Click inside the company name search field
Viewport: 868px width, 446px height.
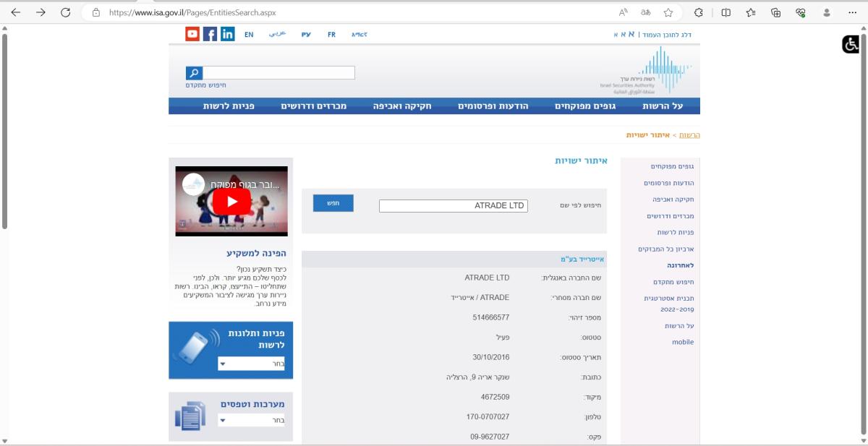(x=454, y=205)
